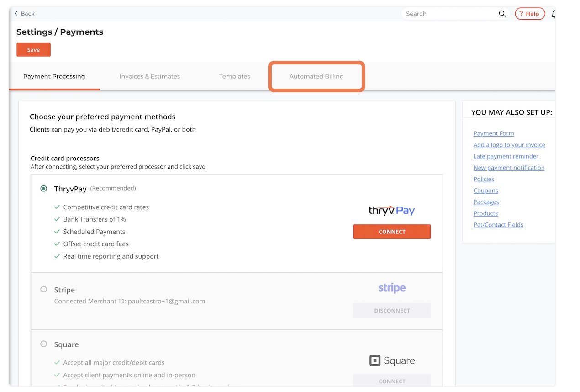Click the Competitive credit card rates text

(x=106, y=207)
